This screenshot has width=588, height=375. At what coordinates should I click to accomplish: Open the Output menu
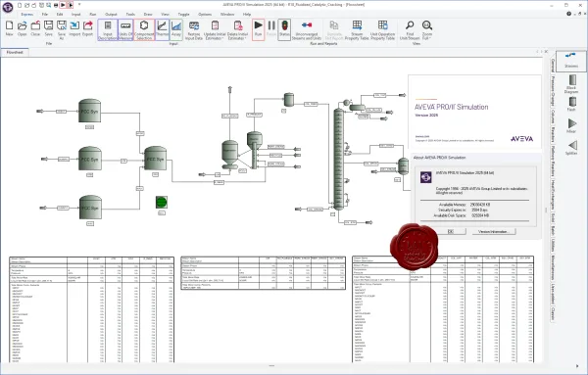tap(111, 15)
